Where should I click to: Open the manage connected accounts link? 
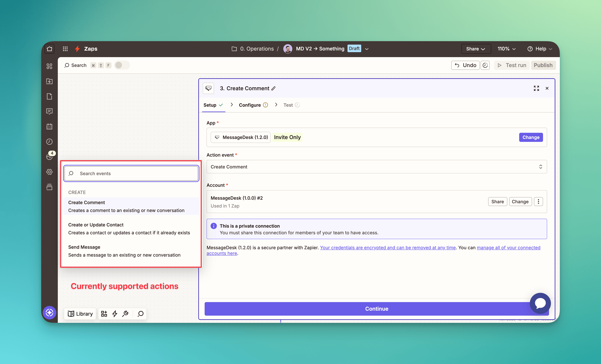pos(509,247)
